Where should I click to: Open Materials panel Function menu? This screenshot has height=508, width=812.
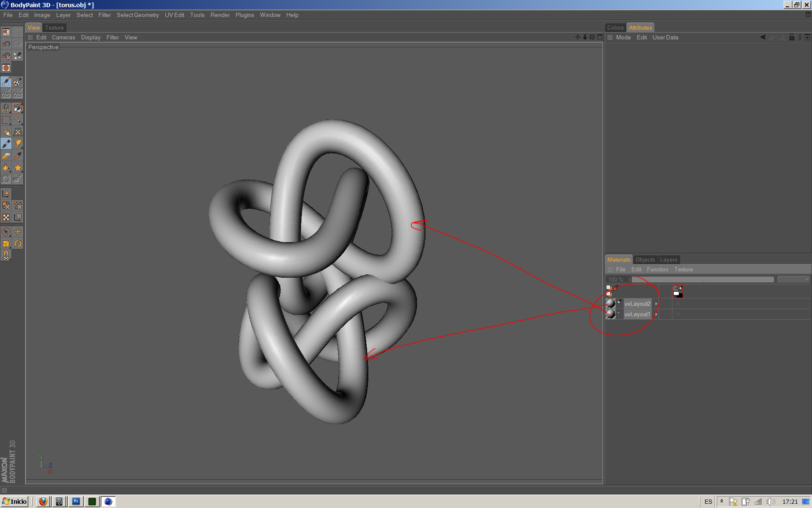coord(657,269)
